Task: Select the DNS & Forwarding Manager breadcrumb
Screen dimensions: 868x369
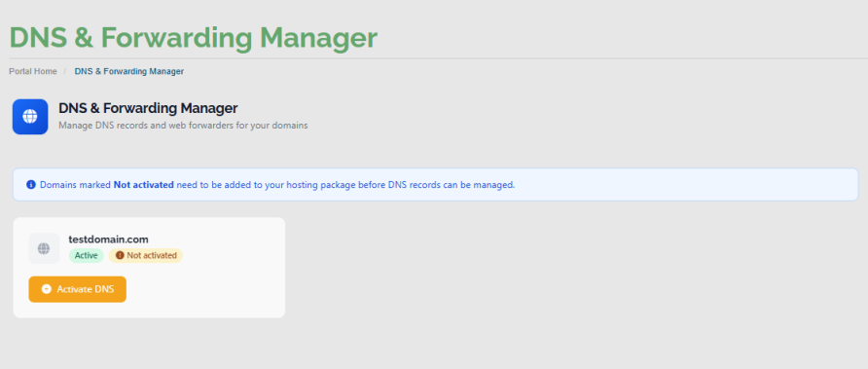Action: click(x=129, y=71)
